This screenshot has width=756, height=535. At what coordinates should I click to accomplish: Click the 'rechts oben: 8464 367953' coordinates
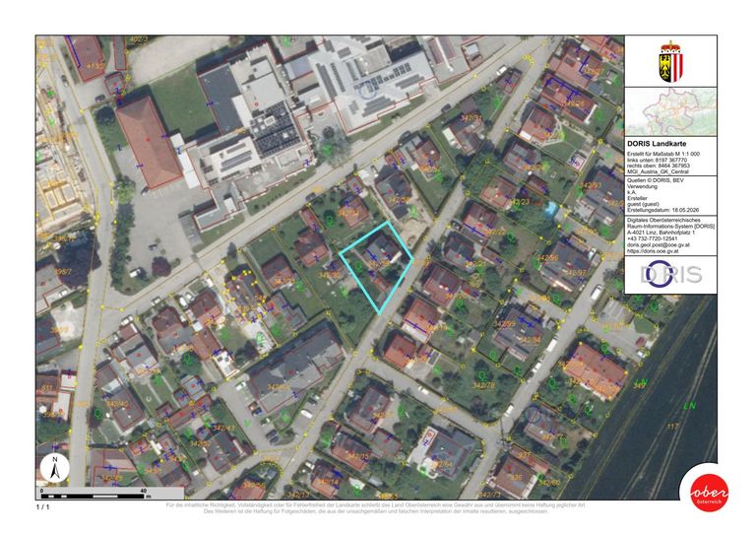(x=659, y=166)
